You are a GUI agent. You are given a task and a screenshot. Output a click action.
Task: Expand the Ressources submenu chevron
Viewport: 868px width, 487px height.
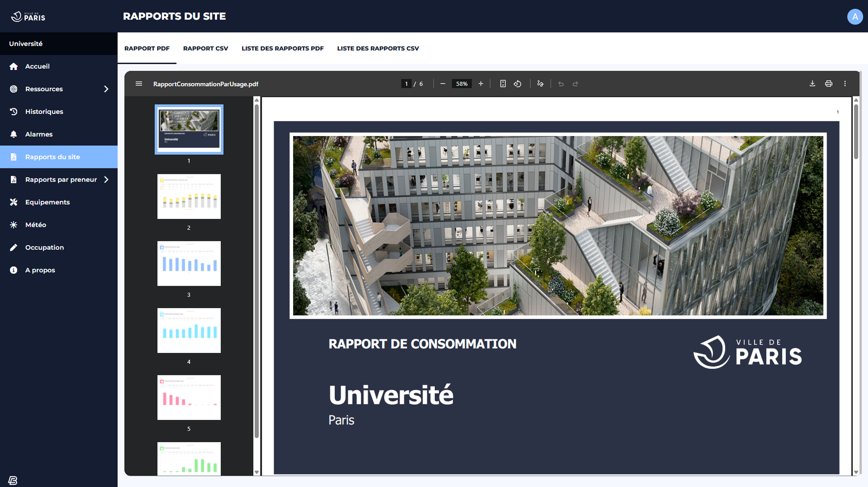click(x=106, y=89)
